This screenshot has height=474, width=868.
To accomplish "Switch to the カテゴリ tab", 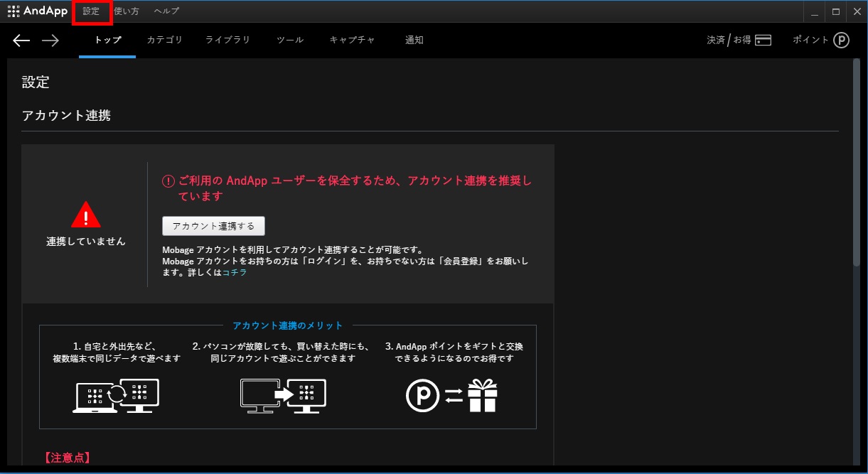I will coord(164,41).
